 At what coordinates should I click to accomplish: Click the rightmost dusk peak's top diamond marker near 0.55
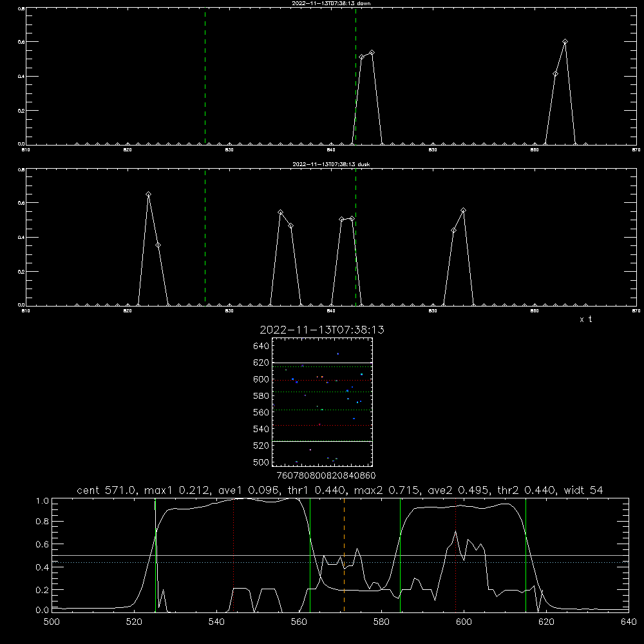click(463, 211)
